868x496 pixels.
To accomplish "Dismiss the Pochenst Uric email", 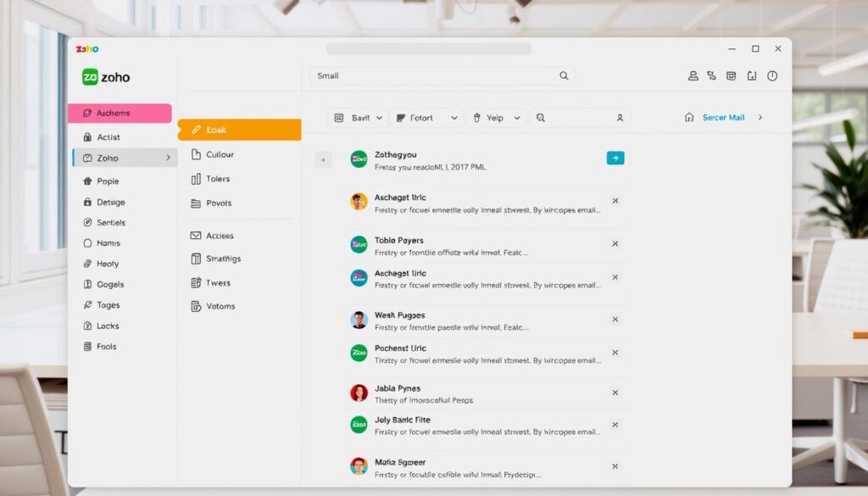I will [x=615, y=353].
